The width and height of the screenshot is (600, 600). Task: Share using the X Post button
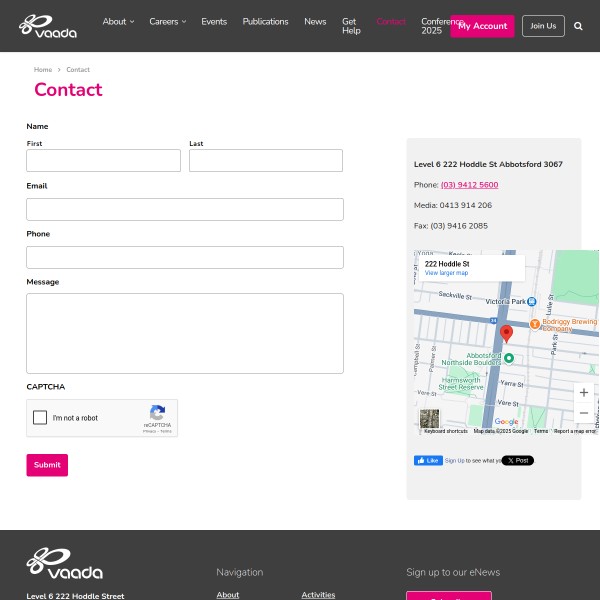[x=518, y=460]
